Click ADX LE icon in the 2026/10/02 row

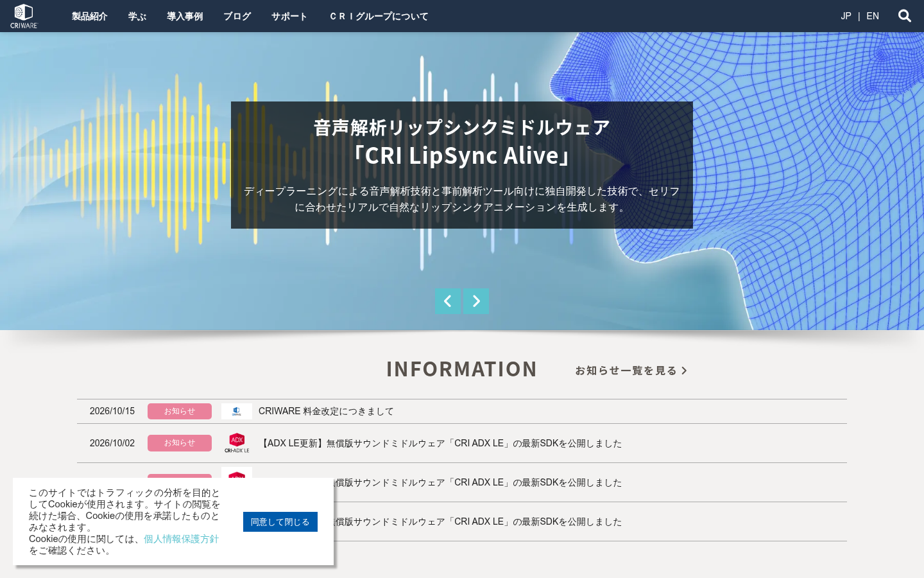click(237, 443)
